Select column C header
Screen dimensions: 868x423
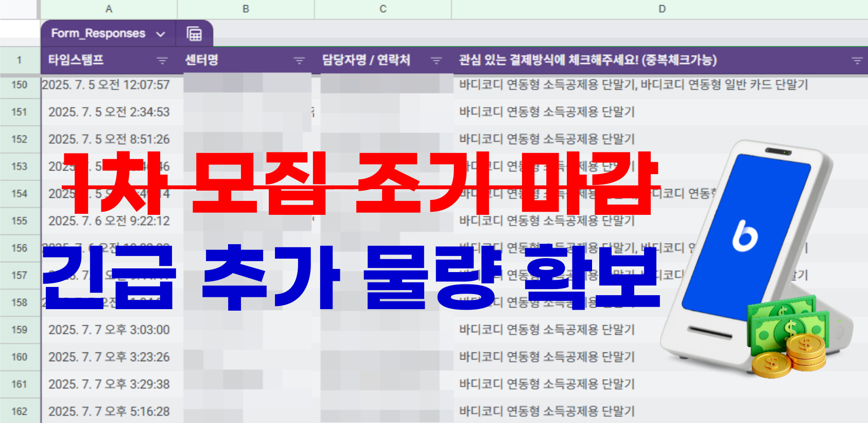(x=383, y=9)
